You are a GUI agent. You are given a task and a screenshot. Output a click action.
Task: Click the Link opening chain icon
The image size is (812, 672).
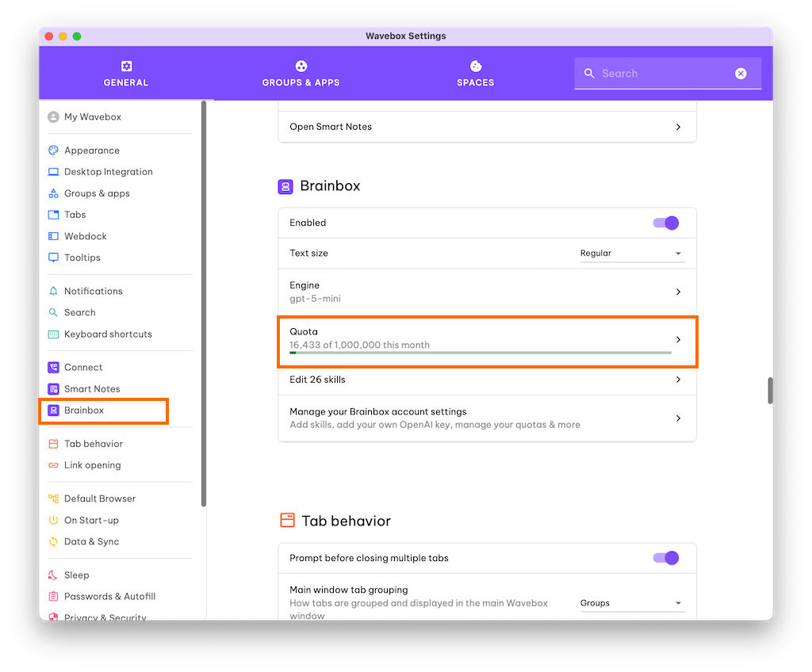pyautogui.click(x=53, y=465)
